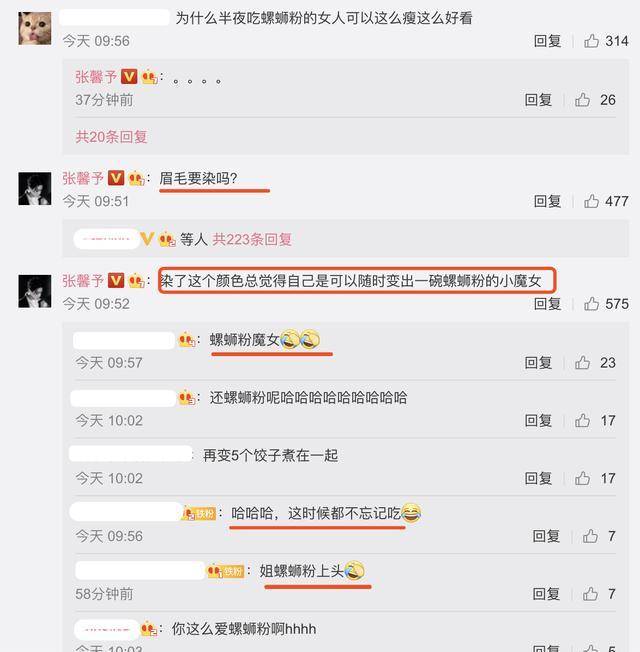The height and width of the screenshot is (652, 640).
Task: Open 张馨予 avatar beside 09:52 comment
Action: point(35,291)
